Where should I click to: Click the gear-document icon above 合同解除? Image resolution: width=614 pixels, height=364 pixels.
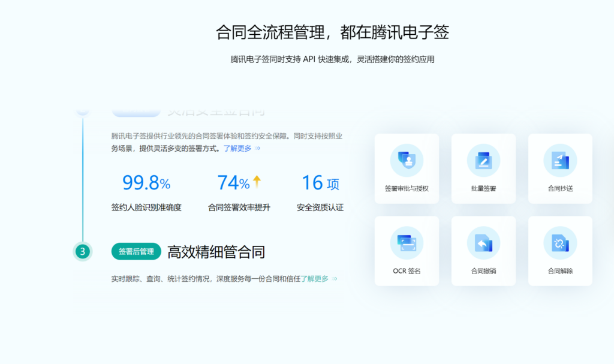point(560,242)
